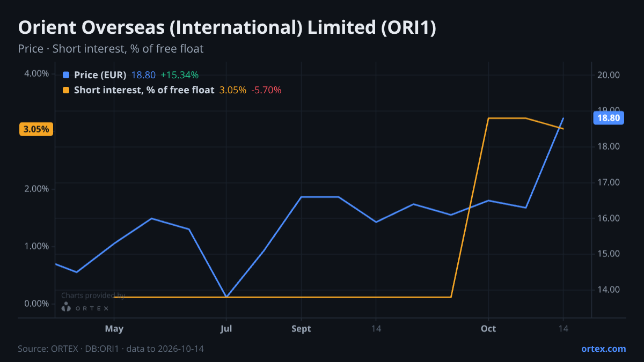The image size is (644, 362).
Task: Click the Sept label on the time axis
Action: coord(301,329)
